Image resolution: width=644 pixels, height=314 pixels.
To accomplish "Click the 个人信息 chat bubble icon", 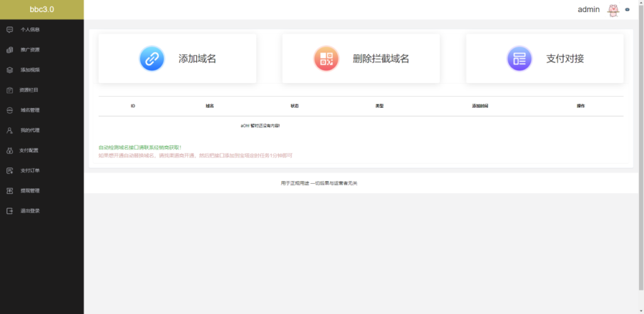I will 10,30.
